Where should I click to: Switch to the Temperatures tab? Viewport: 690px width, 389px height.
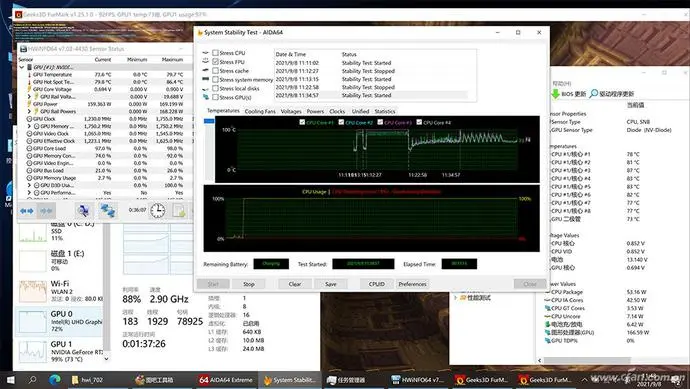pos(223,111)
